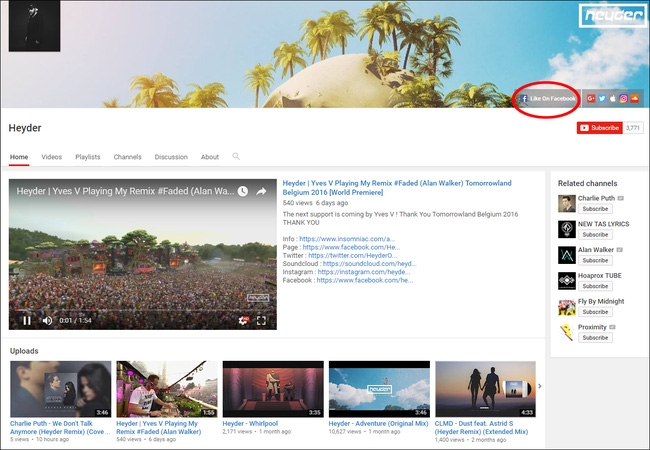Click the Apple icon in banner
Image resolution: width=650 pixels, height=450 pixels.
tap(613, 98)
